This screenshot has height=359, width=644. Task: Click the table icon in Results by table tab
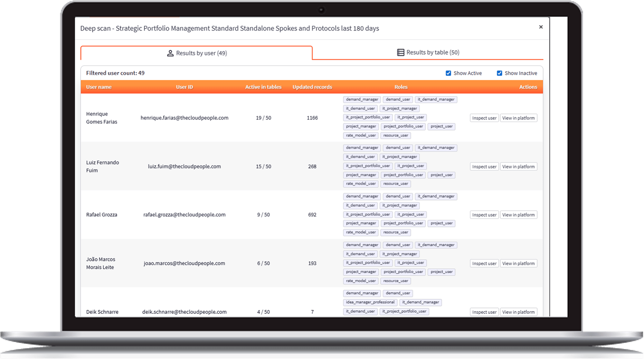400,52
